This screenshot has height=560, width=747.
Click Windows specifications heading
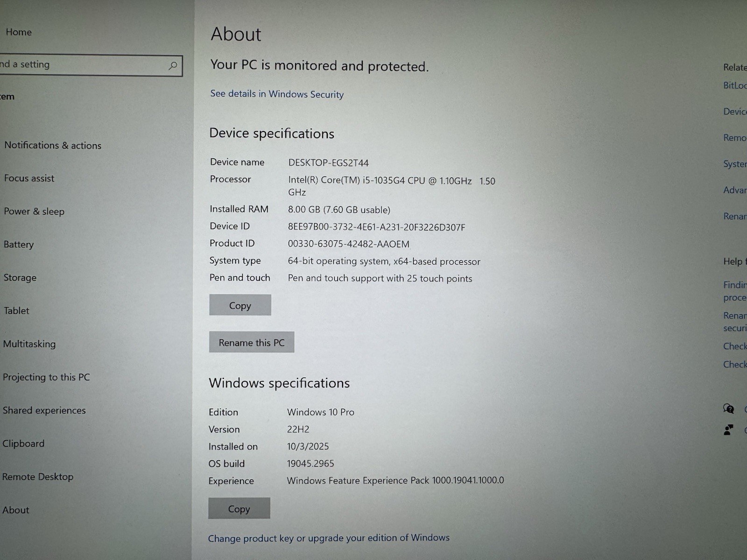click(x=279, y=383)
